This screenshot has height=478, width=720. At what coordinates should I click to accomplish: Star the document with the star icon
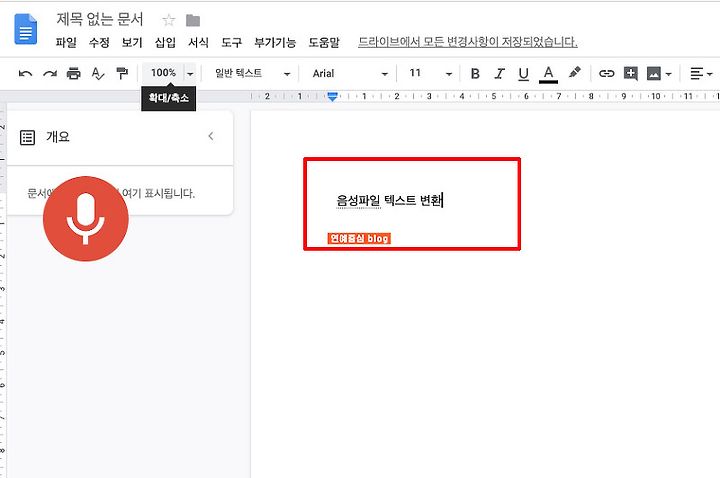pos(169,20)
